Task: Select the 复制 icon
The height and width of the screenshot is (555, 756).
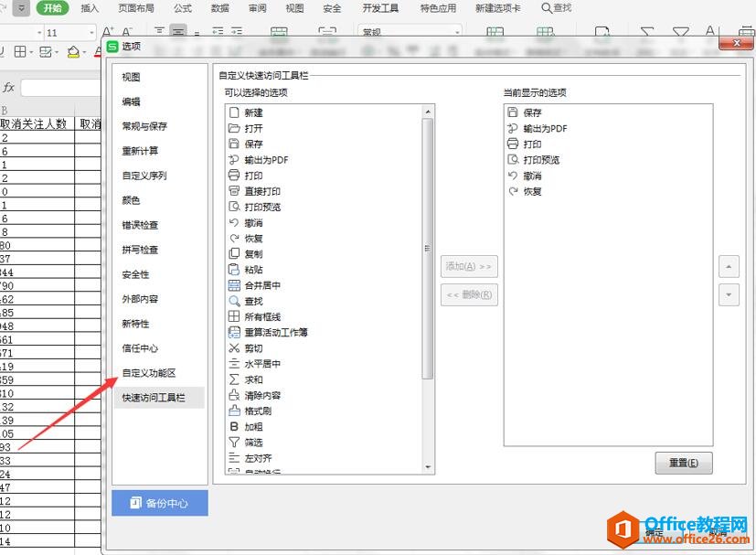Action: [234, 253]
